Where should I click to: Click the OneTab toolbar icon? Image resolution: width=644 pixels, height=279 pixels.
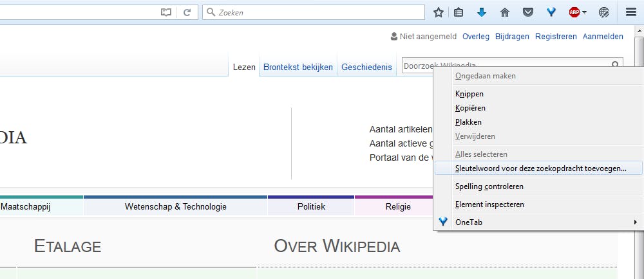[x=551, y=13]
